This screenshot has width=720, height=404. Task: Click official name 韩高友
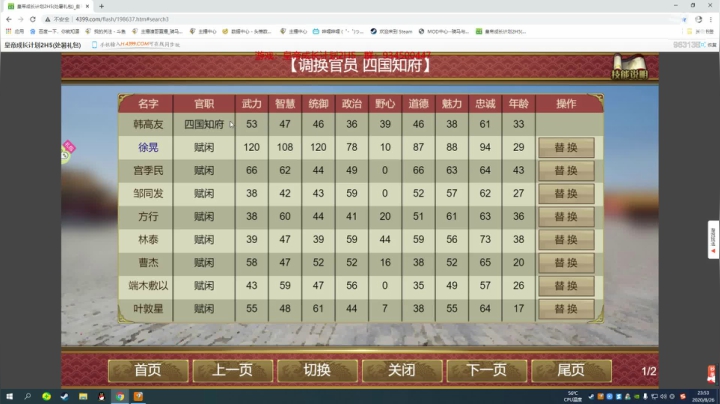(148, 124)
